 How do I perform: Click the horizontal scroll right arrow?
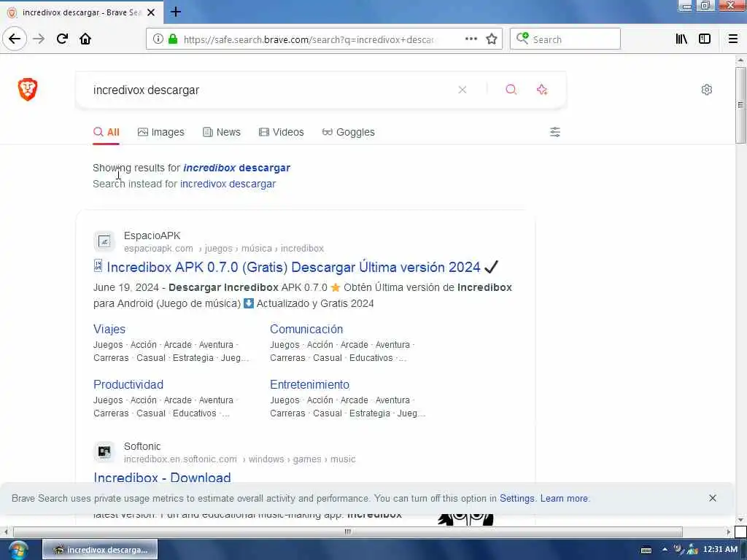coord(729,532)
